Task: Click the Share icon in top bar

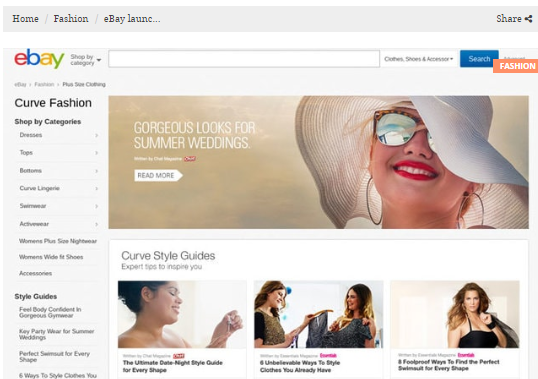Action: [528, 19]
